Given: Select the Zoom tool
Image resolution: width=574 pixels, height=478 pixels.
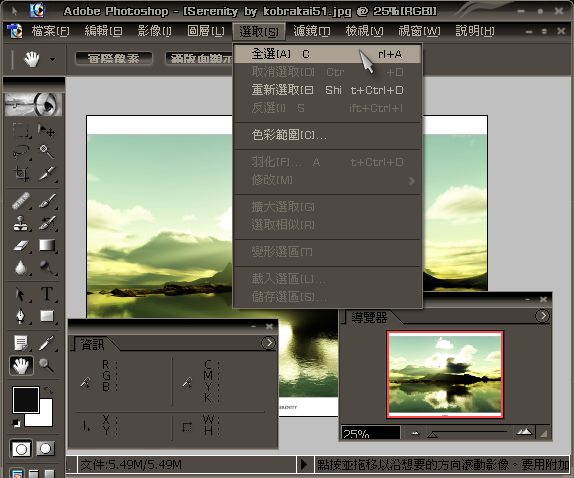Looking at the screenshot, I should (x=46, y=365).
